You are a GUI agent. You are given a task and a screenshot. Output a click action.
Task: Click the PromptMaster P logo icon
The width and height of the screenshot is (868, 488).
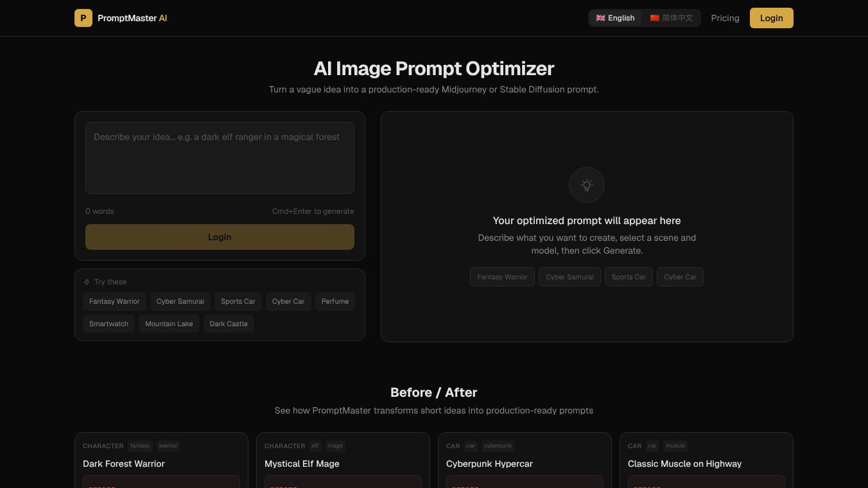coord(83,18)
